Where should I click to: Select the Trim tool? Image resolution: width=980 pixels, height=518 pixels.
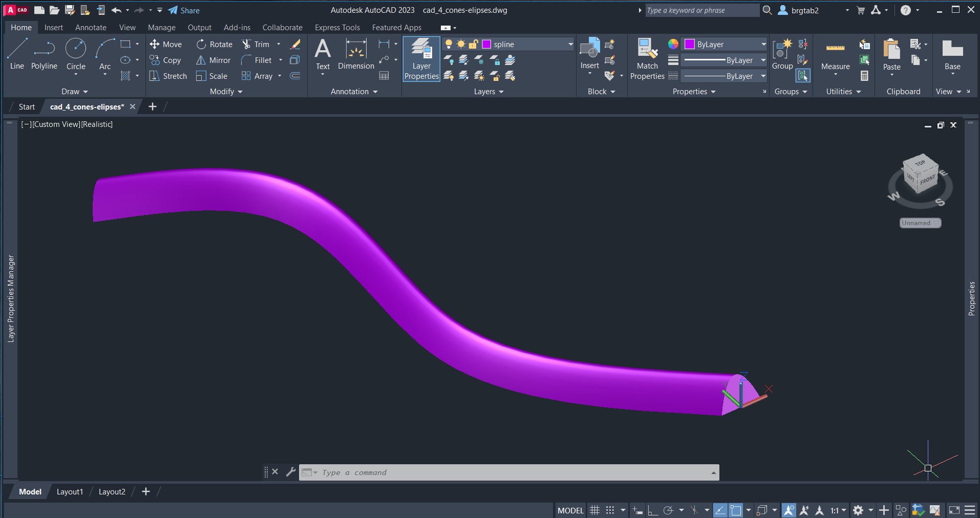(x=255, y=45)
